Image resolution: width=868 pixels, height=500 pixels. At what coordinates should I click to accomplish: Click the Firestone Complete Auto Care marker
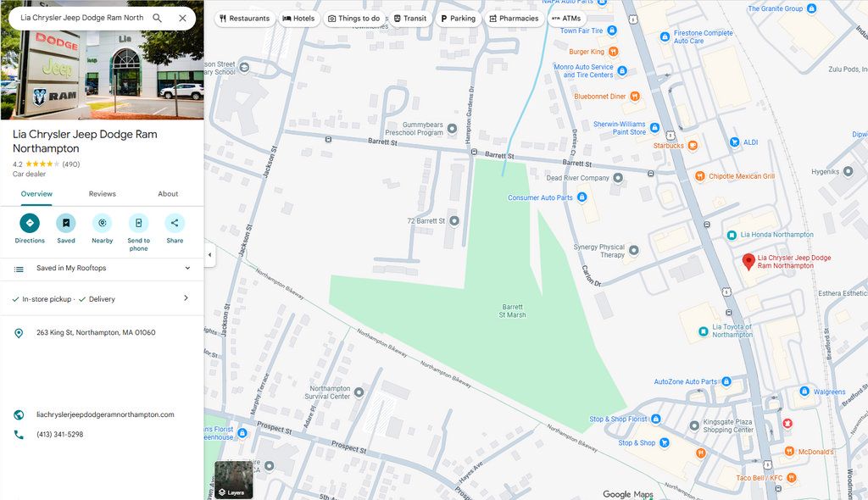[x=665, y=36]
